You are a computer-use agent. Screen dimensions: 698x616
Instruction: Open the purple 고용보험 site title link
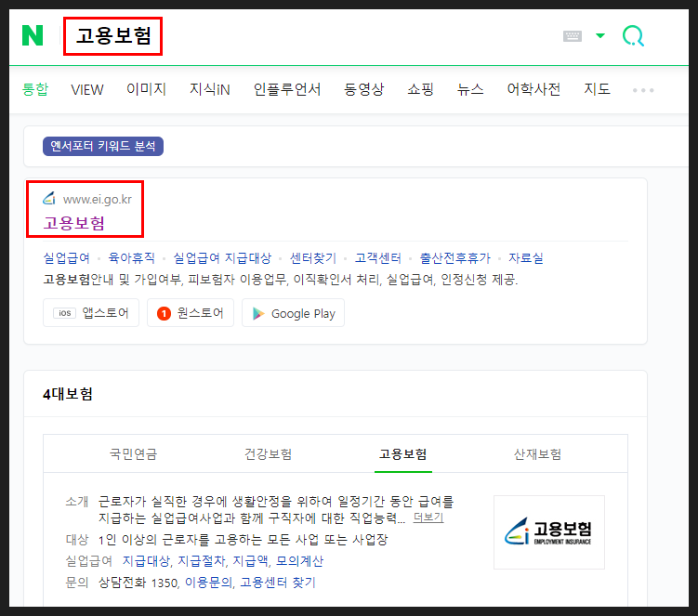[x=74, y=223]
